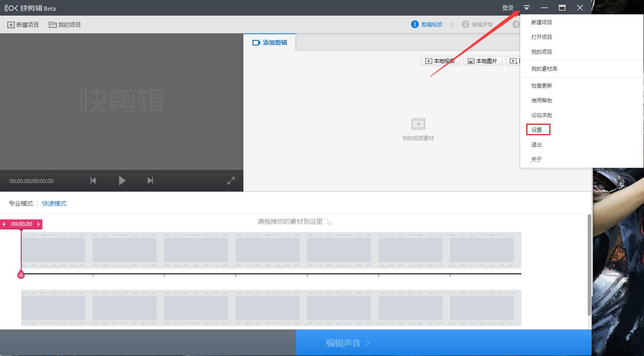This screenshot has width=644, height=356.
Task: Click the timeline vertical scrollbar
Action: click(x=589, y=265)
